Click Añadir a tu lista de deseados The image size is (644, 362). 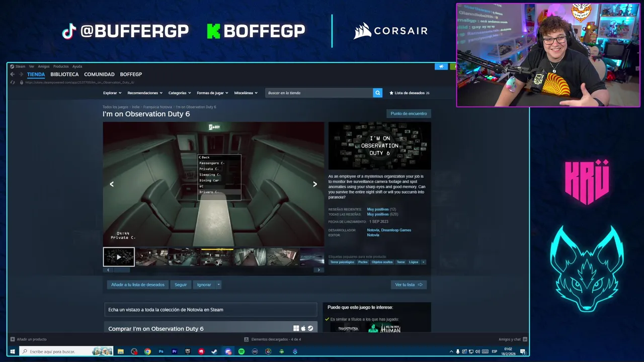[x=138, y=285]
